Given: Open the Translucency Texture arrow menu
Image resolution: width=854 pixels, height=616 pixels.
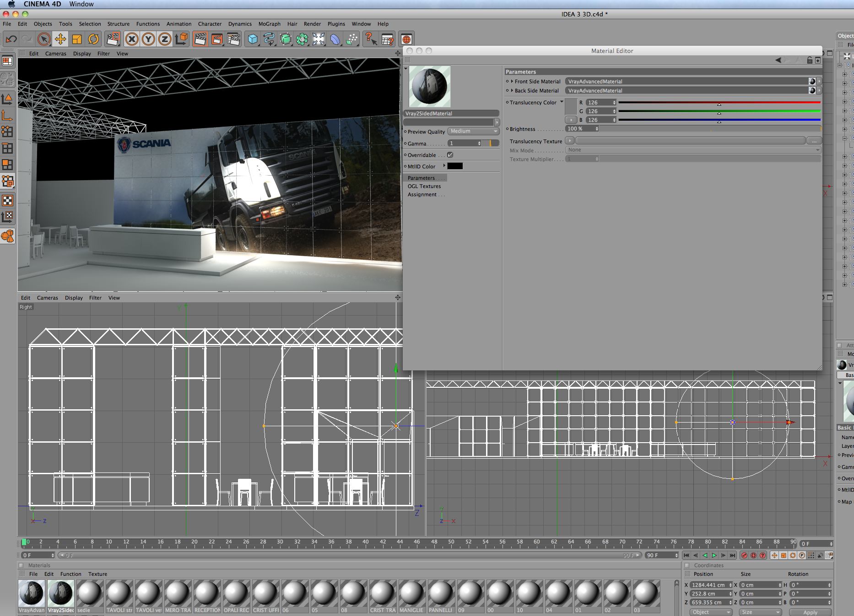Looking at the screenshot, I should click(x=570, y=141).
